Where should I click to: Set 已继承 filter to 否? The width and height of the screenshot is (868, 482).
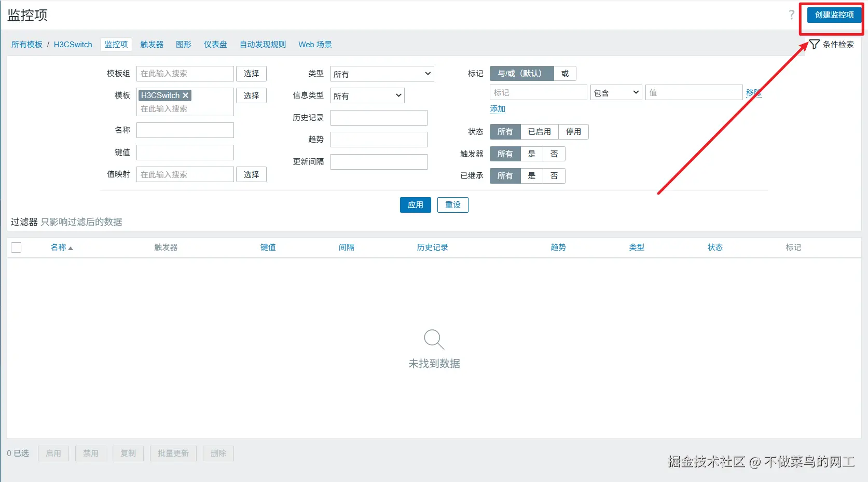554,176
